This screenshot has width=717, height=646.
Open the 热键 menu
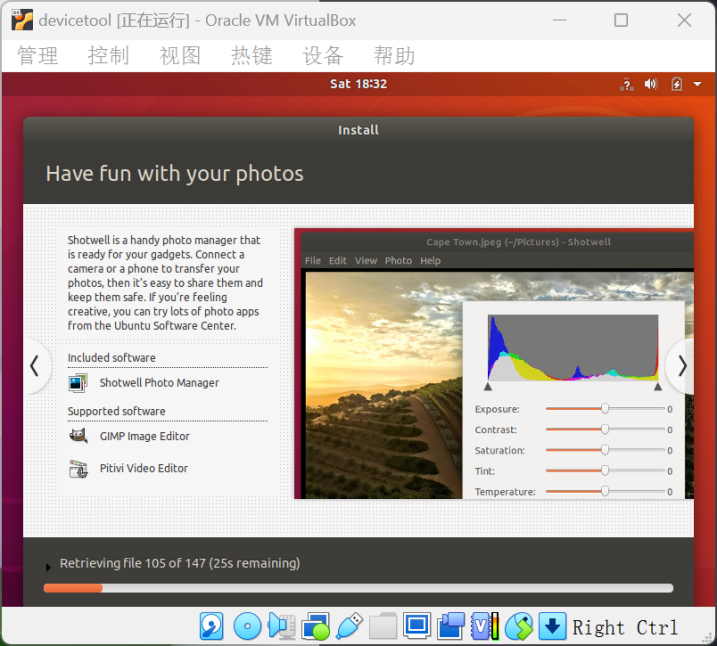pyautogui.click(x=251, y=55)
